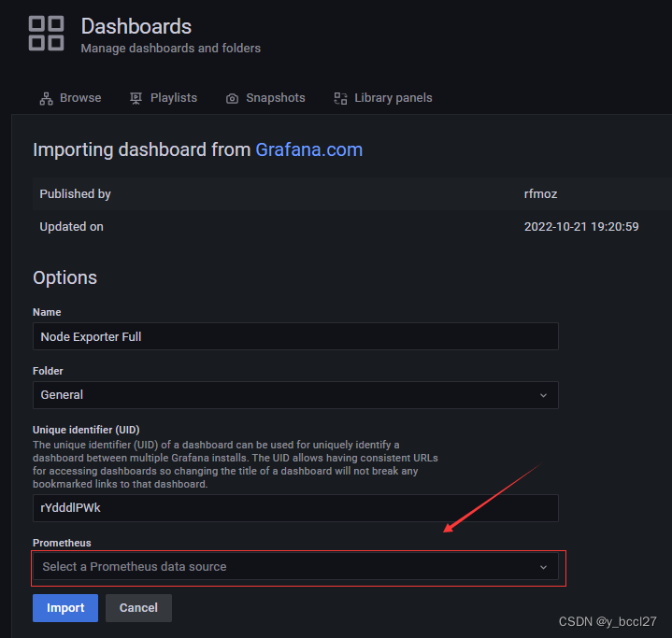Click the Name field with Node Exporter Full

[295, 336]
